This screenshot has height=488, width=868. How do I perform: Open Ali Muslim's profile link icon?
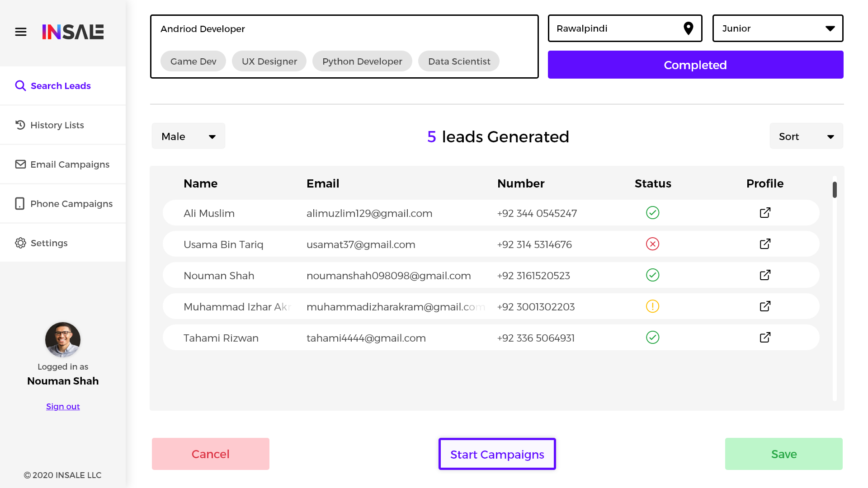coord(765,213)
